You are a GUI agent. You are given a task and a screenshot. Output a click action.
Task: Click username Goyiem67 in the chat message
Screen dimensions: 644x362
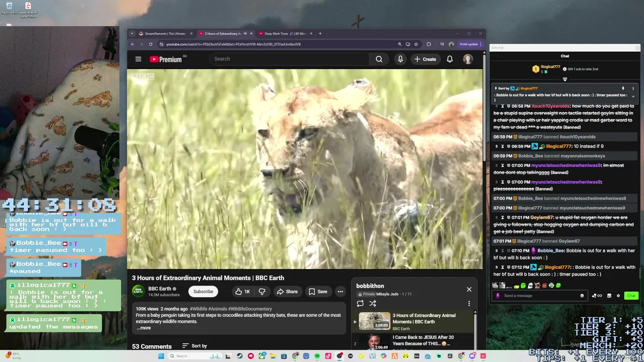pos(542,218)
